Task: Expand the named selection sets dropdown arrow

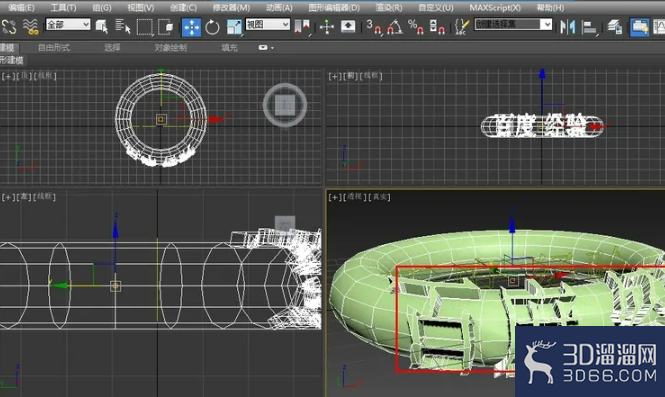Action: coord(547,24)
